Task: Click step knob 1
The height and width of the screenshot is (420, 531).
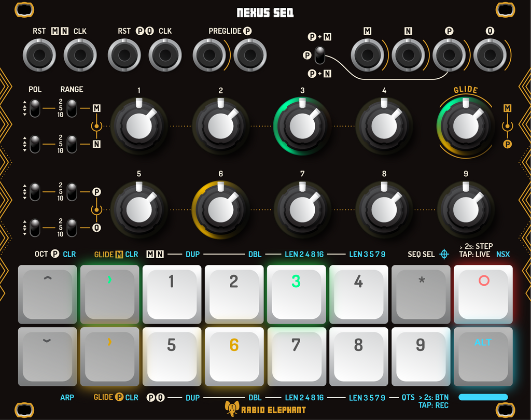Action: tap(139, 126)
